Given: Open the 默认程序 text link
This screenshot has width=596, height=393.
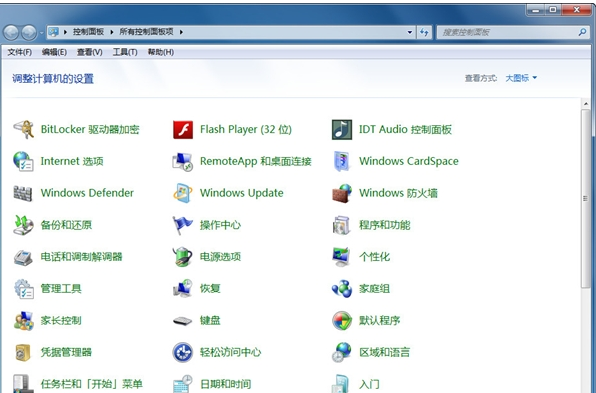Looking at the screenshot, I should coord(380,320).
